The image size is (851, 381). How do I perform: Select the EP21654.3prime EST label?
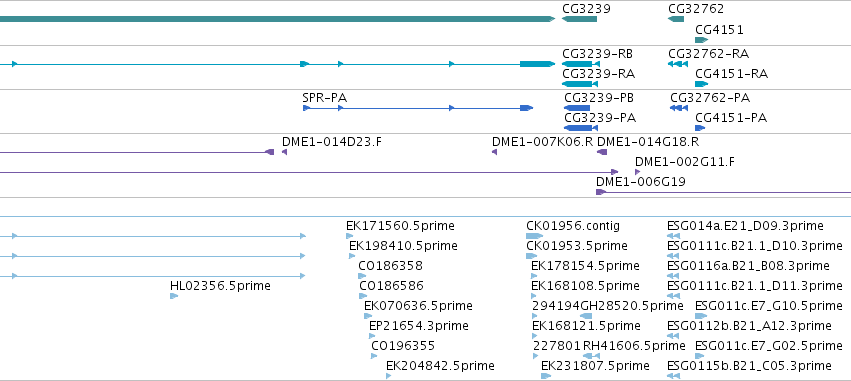(x=418, y=326)
